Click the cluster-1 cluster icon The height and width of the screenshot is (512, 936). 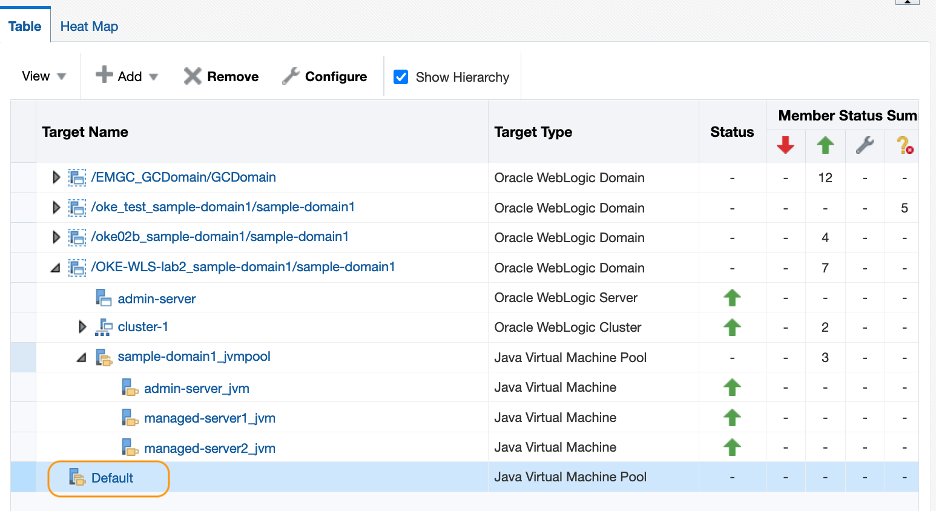point(104,328)
